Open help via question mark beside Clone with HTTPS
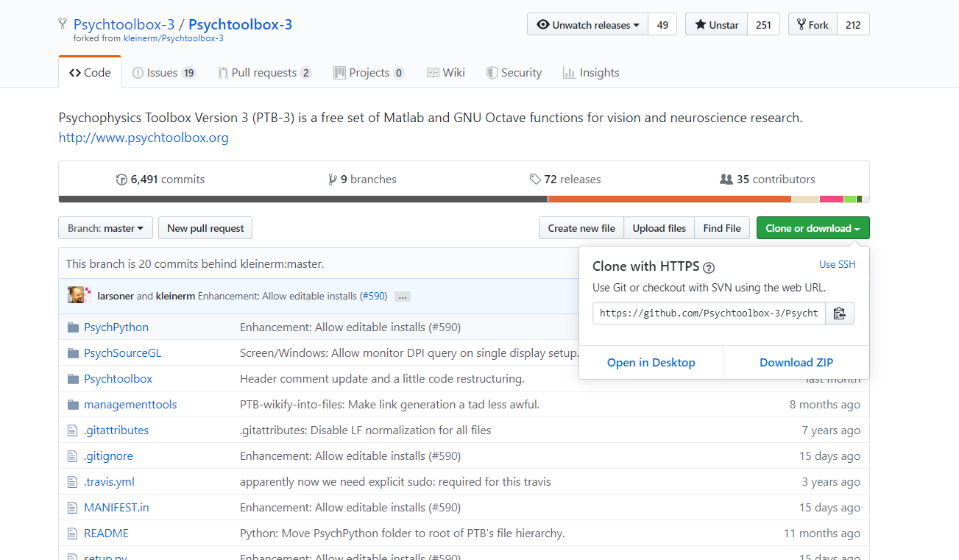Viewport: 959px width, 560px height. coord(708,268)
